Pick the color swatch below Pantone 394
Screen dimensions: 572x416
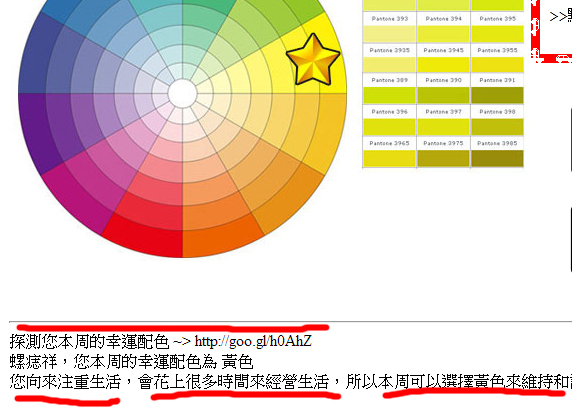tap(443, 34)
